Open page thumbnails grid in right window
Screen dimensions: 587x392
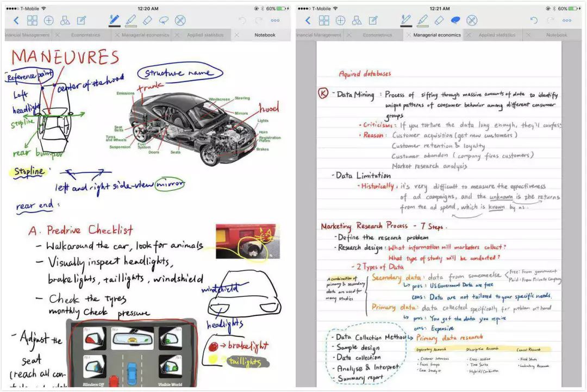[324, 21]
